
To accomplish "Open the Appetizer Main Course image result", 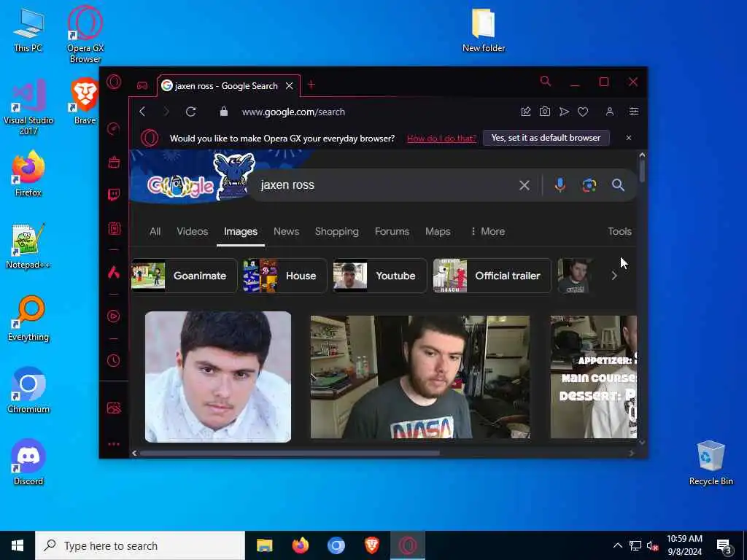I will pyautogui.click(x=594, y=377).
